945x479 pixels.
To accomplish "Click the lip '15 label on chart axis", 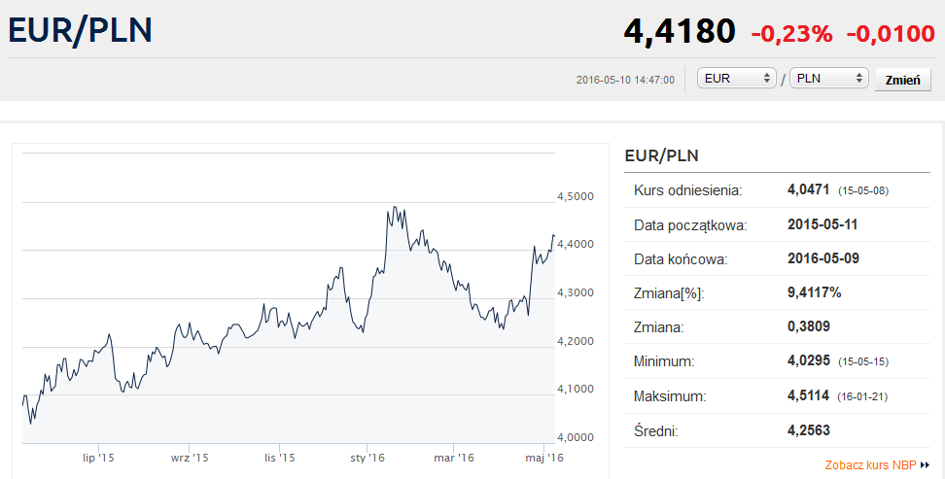I will coord(98,458).
